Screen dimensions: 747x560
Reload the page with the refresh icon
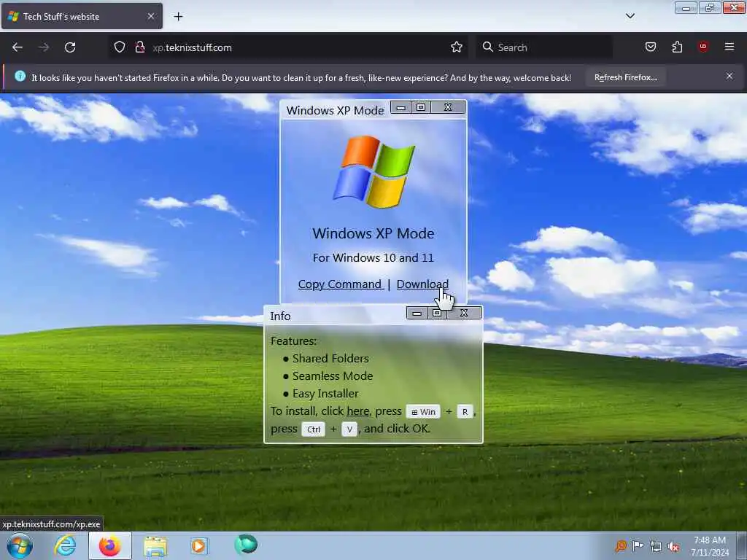(x=70, y=47)
